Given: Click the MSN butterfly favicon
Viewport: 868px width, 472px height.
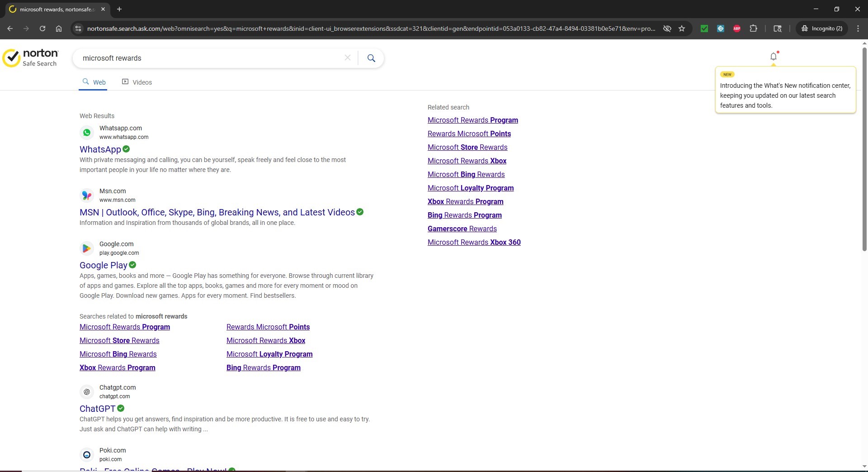Looking at the screenshot, I should (87, 195).
